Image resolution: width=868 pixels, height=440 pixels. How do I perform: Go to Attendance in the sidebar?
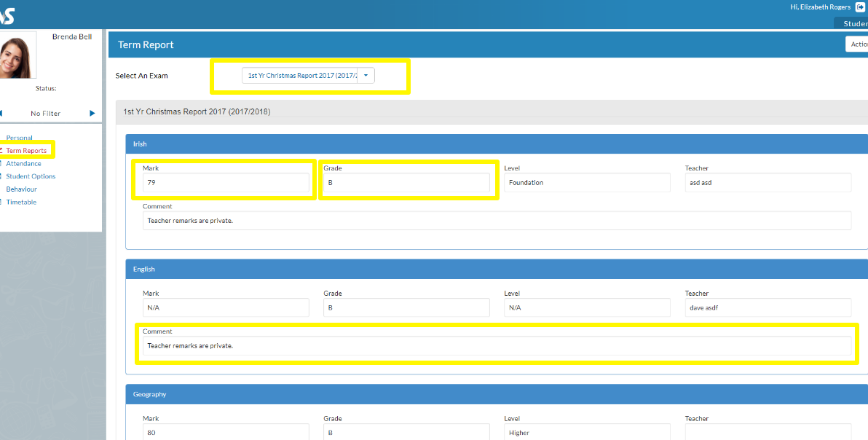23,164
